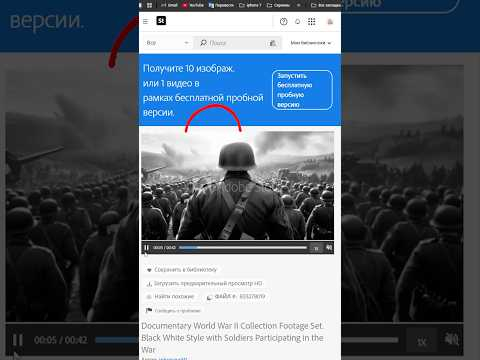The height and width of the screenshot is (360, 480).
Task: Open the browser apps grid bookmark icon
Action: point(149,5)
